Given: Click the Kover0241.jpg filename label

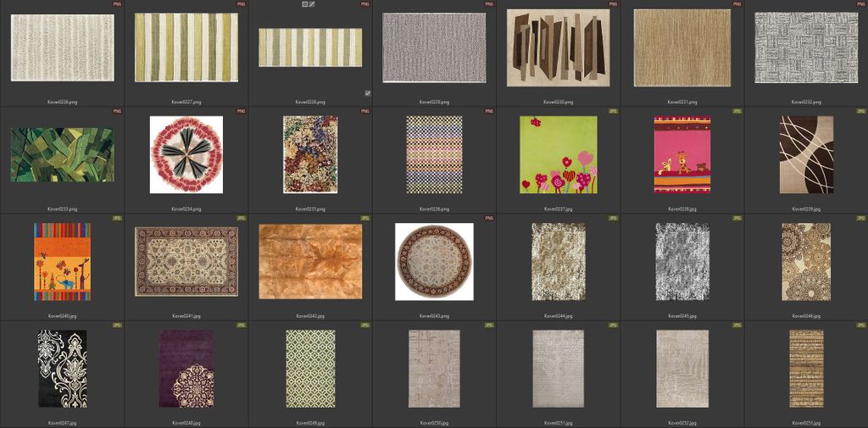Looking at the screenshot, I should tap(186, 315).
